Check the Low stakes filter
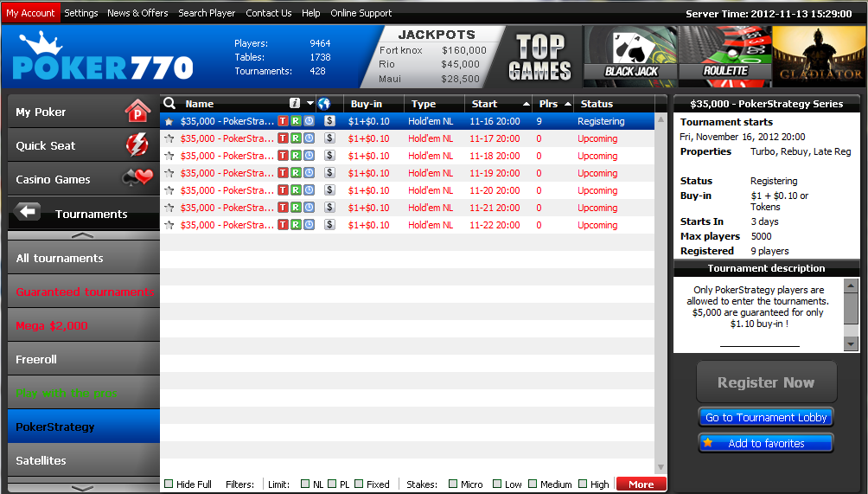Viewport: 868px width, 494px height. point(497,484)
